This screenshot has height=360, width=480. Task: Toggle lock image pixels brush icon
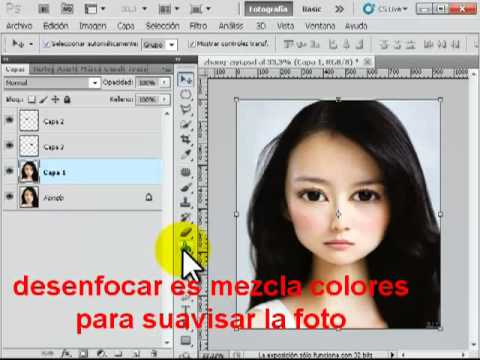44,99
